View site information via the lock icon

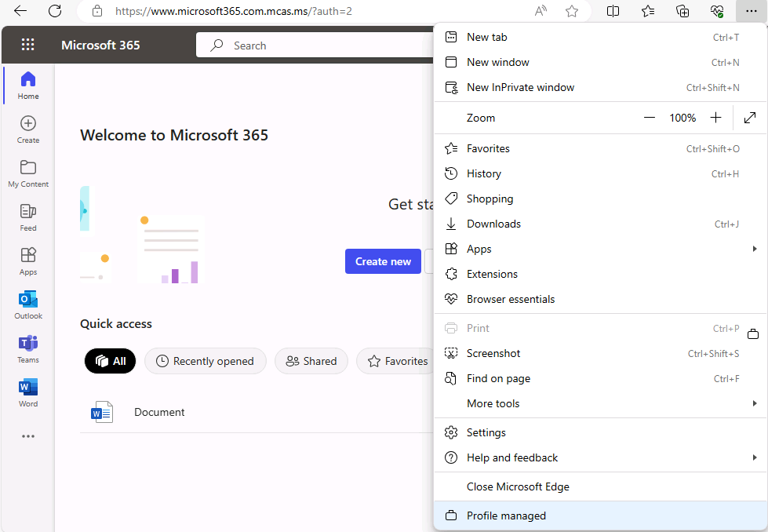coord(97,11)
